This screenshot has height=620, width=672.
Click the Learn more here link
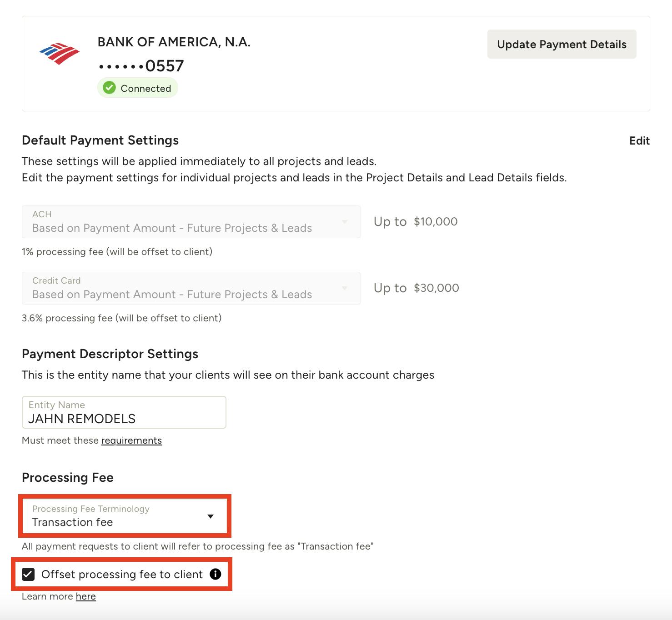pyautogui.click(x=86, y=596)
